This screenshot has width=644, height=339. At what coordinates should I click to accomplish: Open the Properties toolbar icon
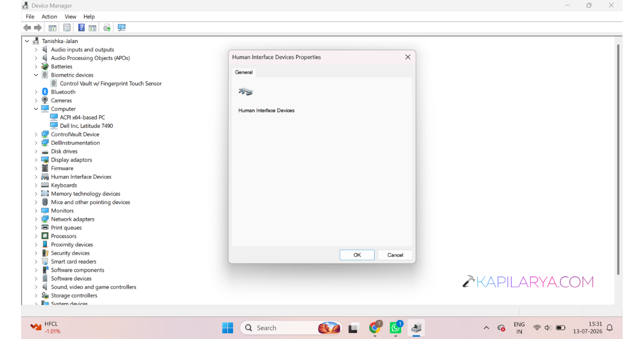pyautogui.click(x=67, y=28)
